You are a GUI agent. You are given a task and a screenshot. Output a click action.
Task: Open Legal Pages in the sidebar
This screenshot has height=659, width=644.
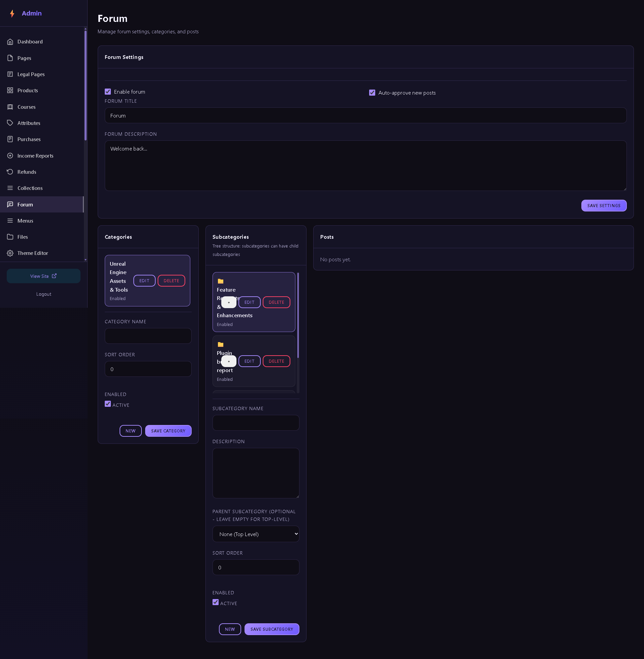click(x=42, y=74)
